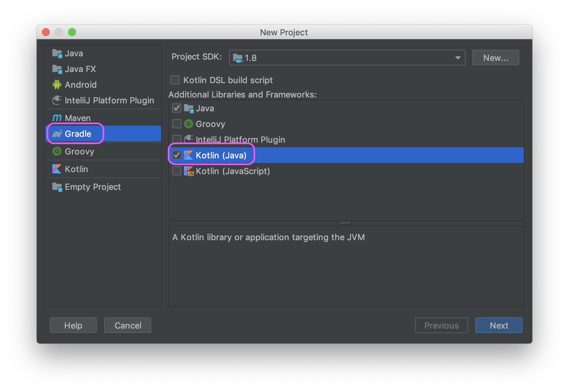The width and height of the screenshot is (569, 392).
Task: Click the Next button
Action: 499,325
